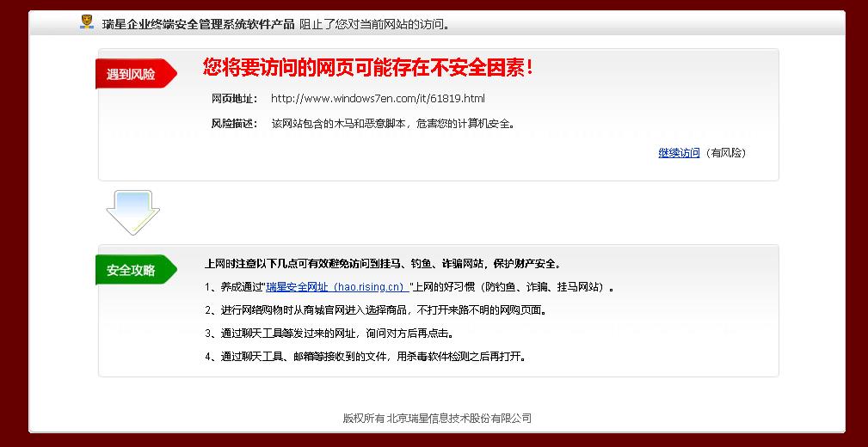Click the red heading 您将要访问的网页可能存在不安全因素
The width and height of the screenshot is (868, 447).
pos(368,68)
